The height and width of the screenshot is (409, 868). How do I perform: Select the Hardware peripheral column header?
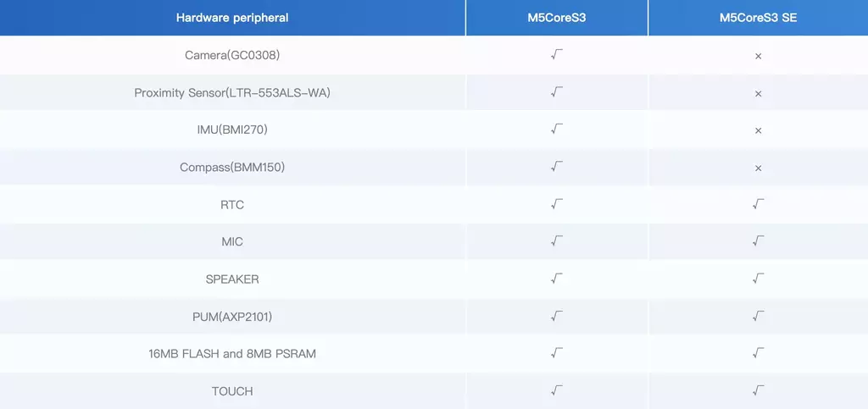coord(232,18)
